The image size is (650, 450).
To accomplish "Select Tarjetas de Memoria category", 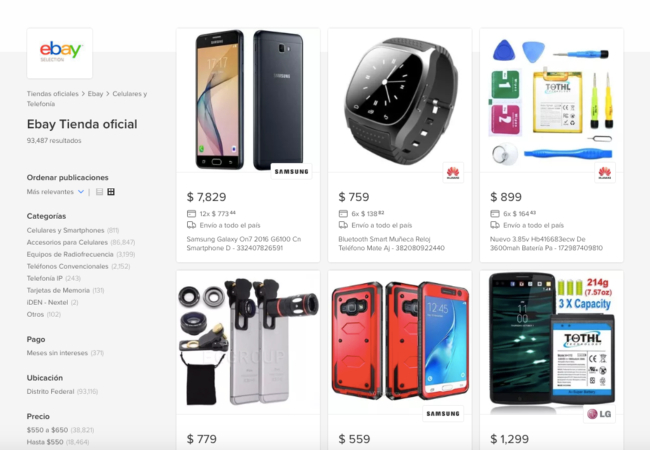I will coord(58,290).
